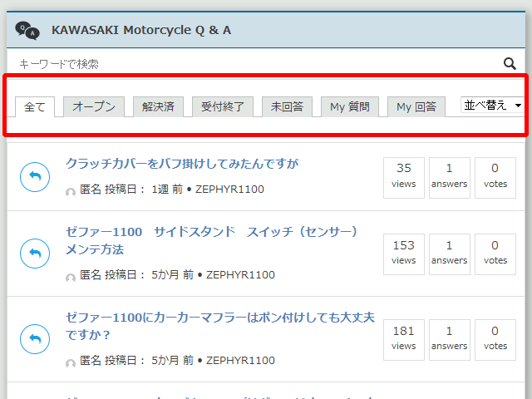532x399 pixels.
Task: Click votes count for クラッチカバー question
Action: click(x=495, y=177)
